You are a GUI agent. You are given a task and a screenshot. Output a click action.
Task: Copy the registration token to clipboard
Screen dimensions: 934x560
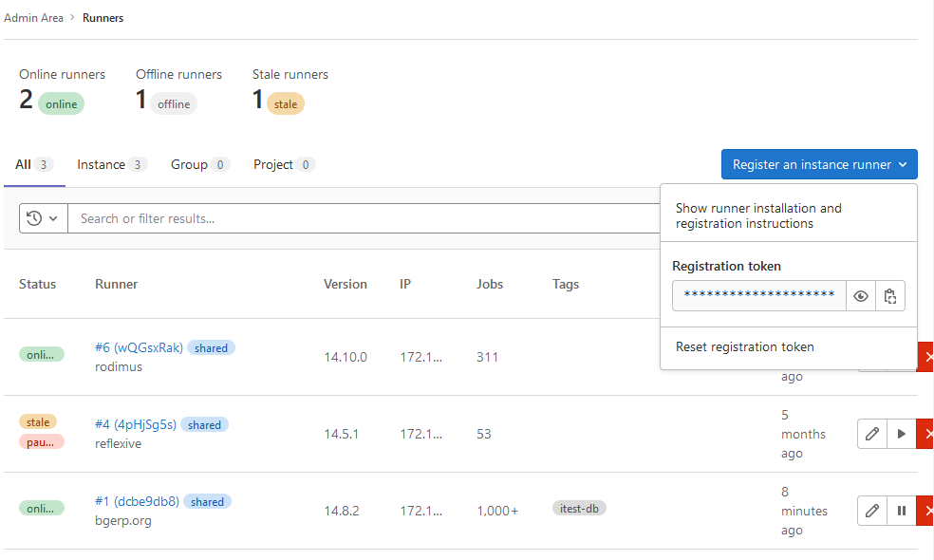click(890, 295)
